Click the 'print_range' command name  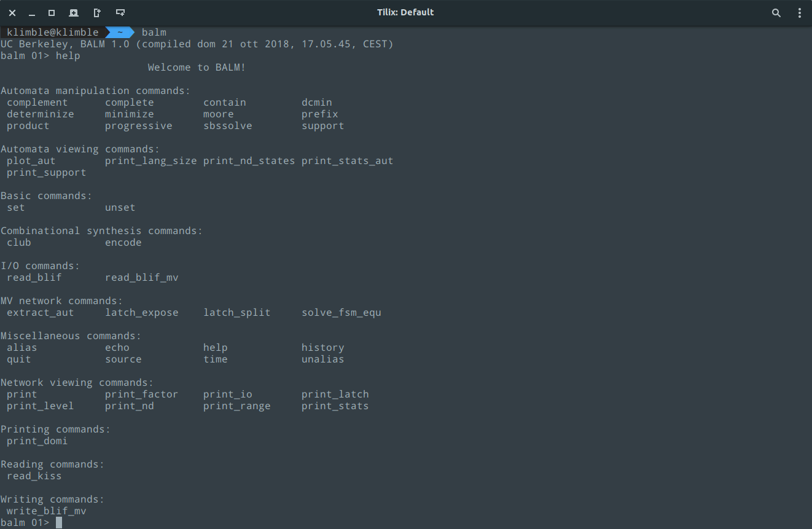237,406
